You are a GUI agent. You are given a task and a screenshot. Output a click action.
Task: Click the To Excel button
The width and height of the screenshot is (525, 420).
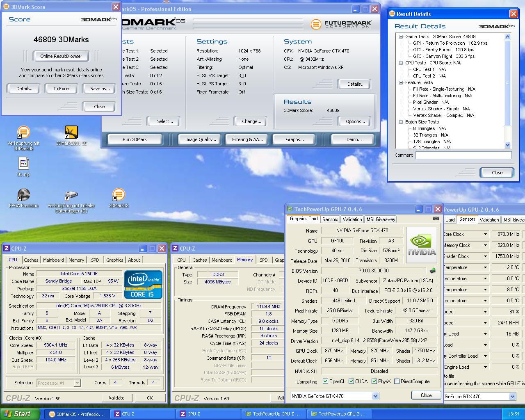(x=62, y=89)
